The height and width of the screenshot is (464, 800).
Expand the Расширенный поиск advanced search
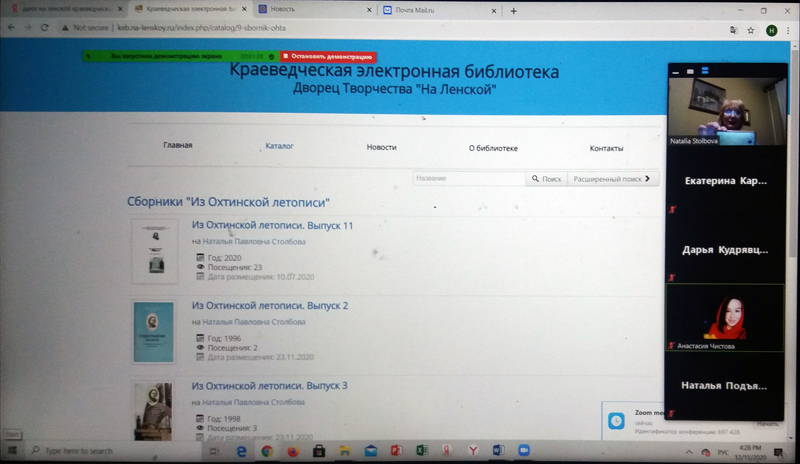point(612,179)
